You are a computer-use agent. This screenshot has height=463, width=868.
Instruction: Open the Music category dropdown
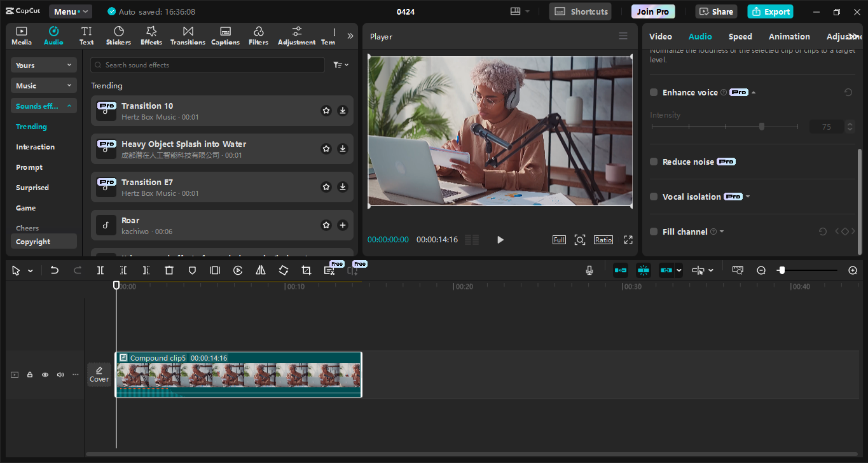coord(43,85)
